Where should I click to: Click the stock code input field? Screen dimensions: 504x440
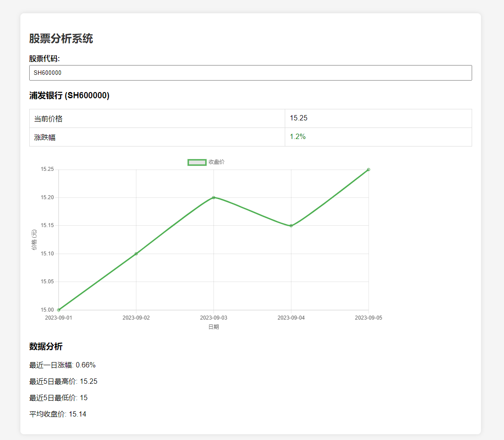pyautogui.click(x=250, y=73)
